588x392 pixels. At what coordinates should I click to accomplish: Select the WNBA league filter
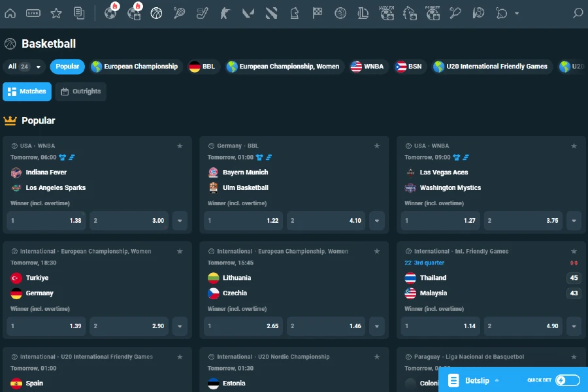tap(368, 66)
